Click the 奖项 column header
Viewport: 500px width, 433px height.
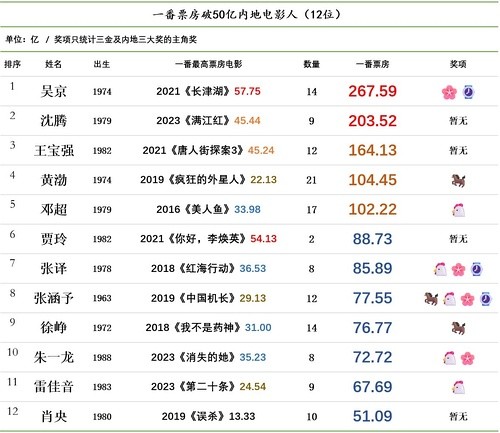point(458,64)
